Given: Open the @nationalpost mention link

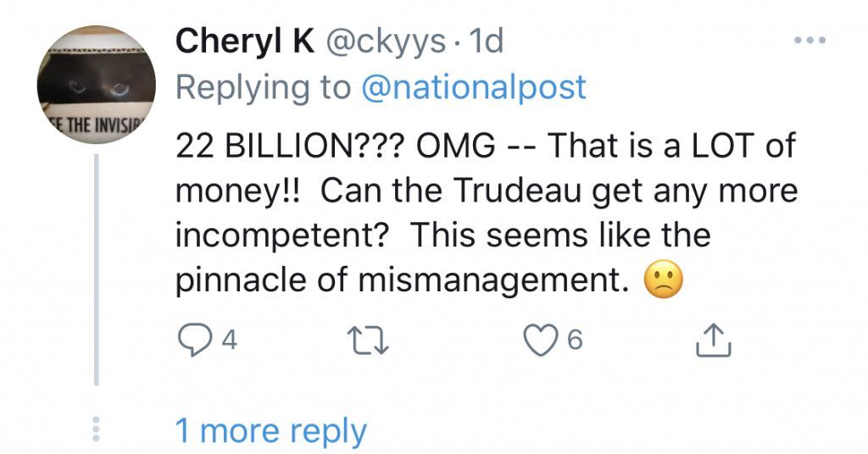Looking at the screenshot, I should point(474,86).
